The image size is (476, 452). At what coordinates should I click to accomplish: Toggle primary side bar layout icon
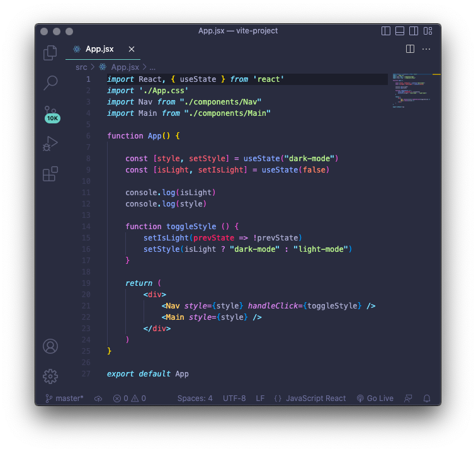point(386,31)
